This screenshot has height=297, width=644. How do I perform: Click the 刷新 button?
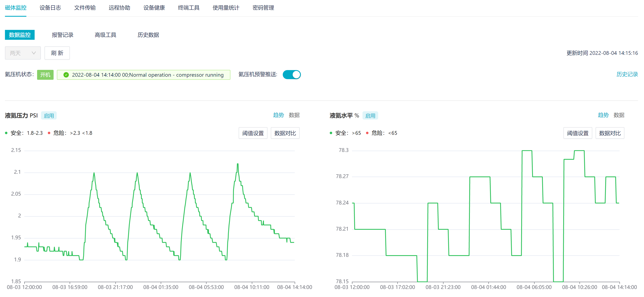(x=57, y=53)
